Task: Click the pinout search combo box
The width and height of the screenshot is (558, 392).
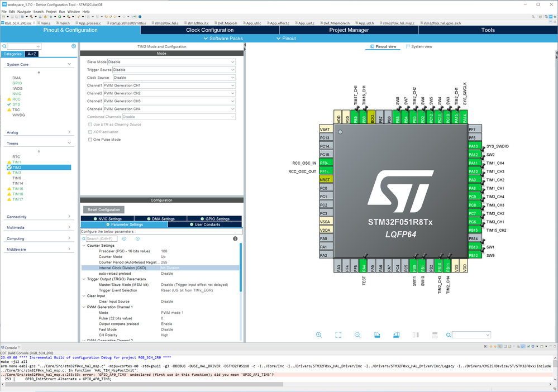Action: pos(471,334)
